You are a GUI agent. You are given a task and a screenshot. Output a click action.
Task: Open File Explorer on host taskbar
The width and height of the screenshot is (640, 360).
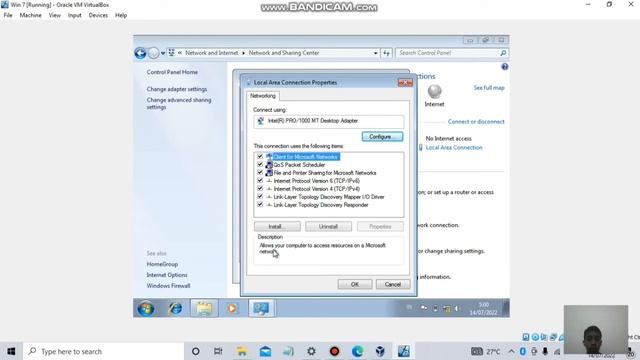(242, 351)
